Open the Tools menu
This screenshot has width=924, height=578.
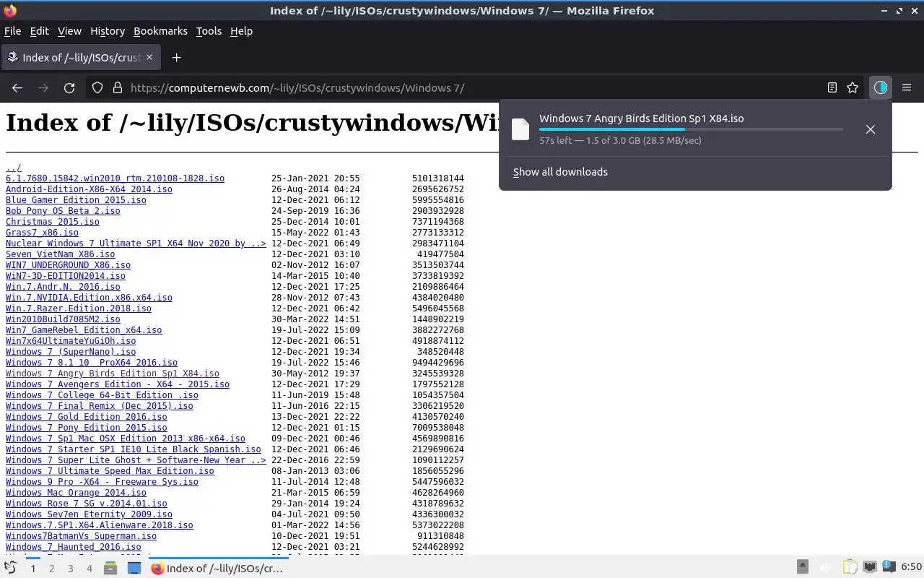pos(209,31)
